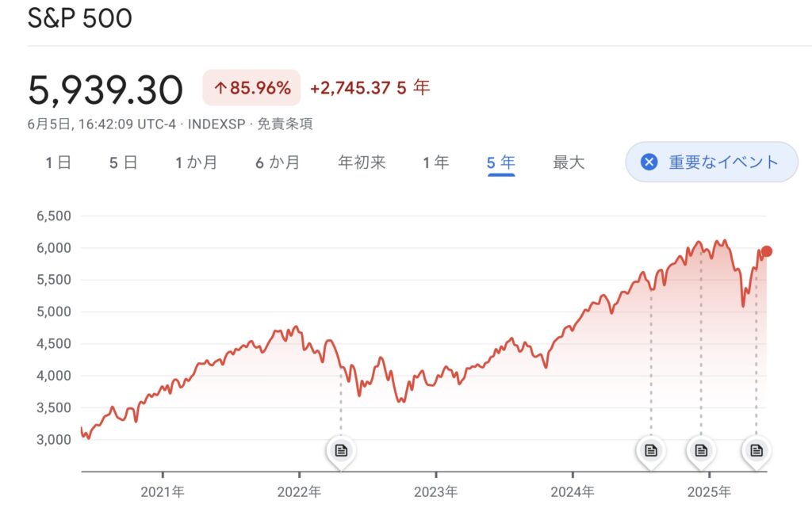This screenshot has height=516, width=812.
Task: Show the 最大 chart range
Action: point(569,162)
